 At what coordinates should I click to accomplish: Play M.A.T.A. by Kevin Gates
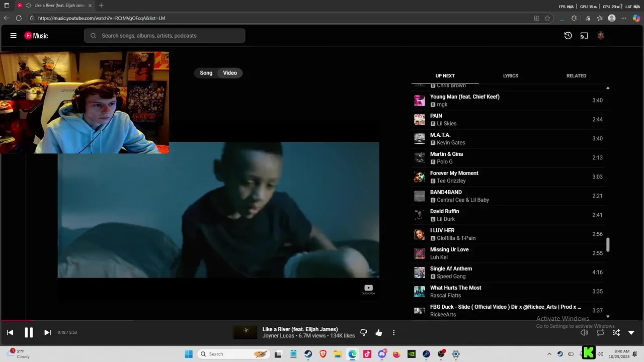pyautogui.click(x=509, y=139)
